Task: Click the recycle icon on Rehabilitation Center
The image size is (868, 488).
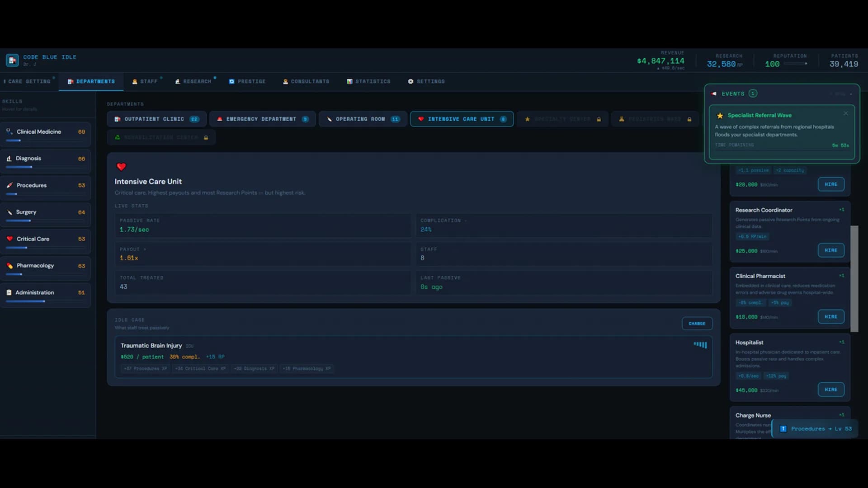Action: 118,137
